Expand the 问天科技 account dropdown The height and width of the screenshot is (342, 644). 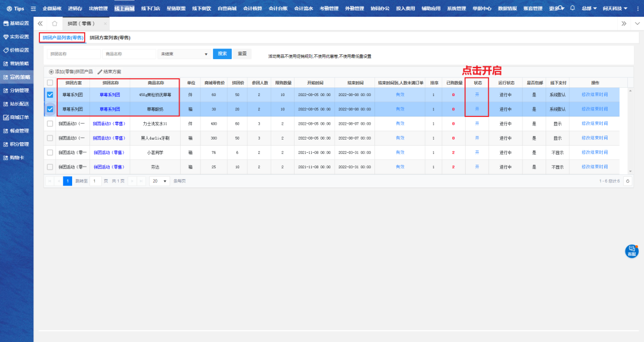[615, 8]
